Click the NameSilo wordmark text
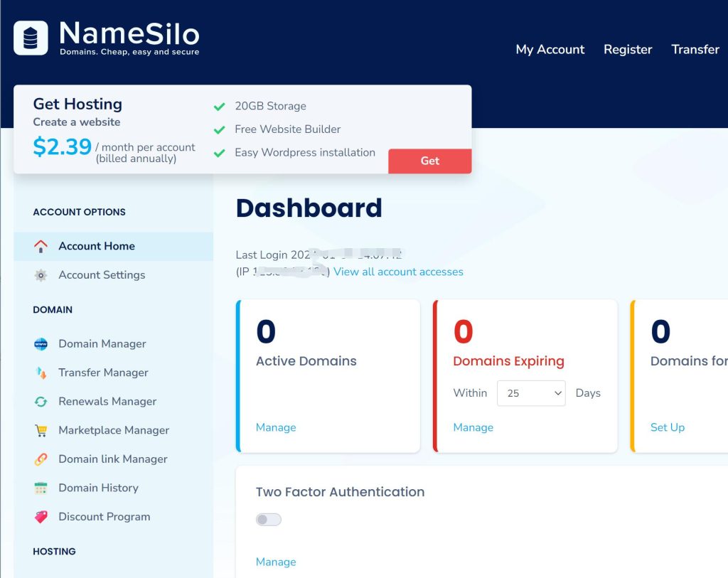Screen dimensions: 728x578 (x=129, y=33)
